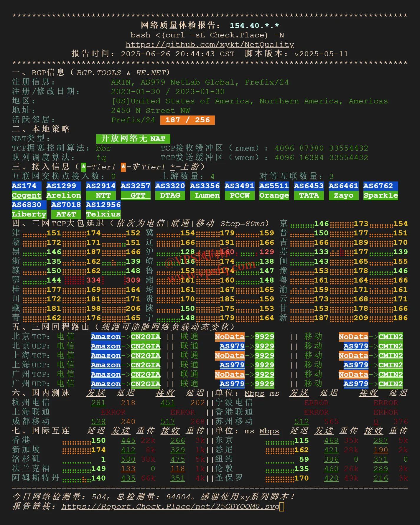This screenshot has height=525, width=420.
Task: Select the Orange carrier label
Action: tap(274, 195)
